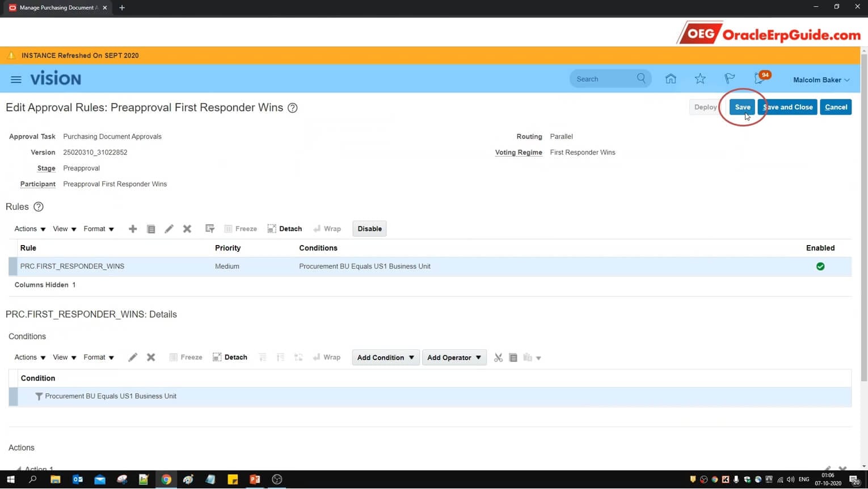Image resolution: width=868 pixels, height=489 pixels.
Task: Click the green Enabled check mark
Action: point(820,266)
